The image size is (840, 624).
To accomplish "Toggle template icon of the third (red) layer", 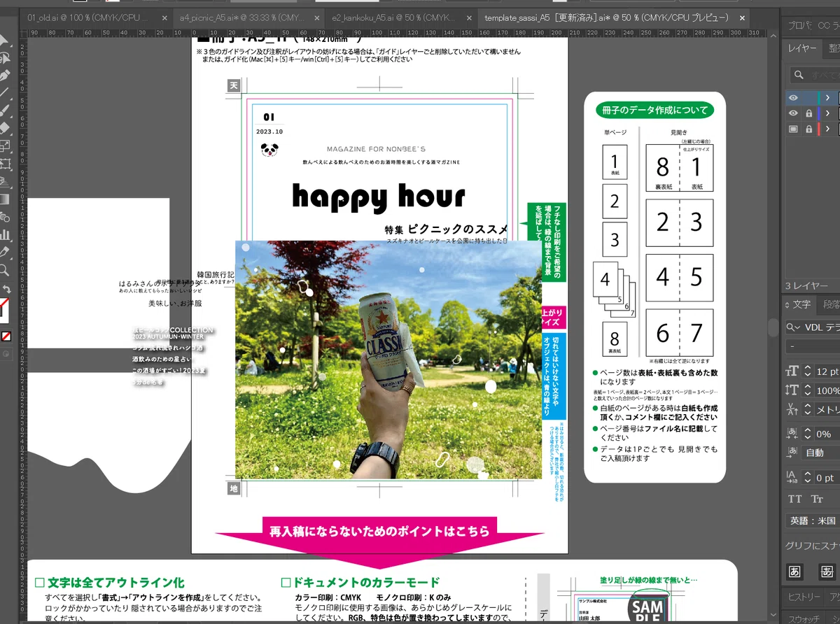I will 793,129.
